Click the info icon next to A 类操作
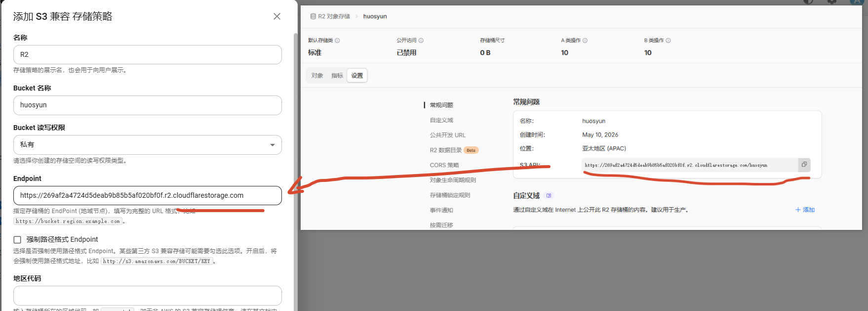Screen dimensions: 868x311 click(x=585, y=41)
